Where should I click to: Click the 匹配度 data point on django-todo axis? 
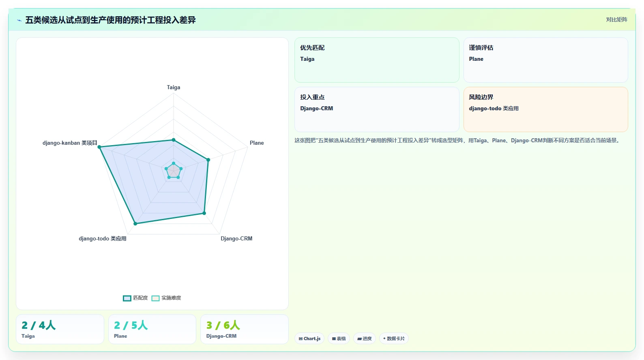tap(135, 223)
